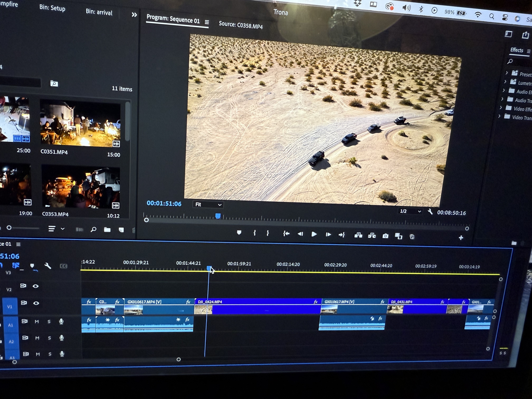Image resolution: width=532 pixels, height=399 pixels.
Task: Enable voice-over record on track A1
Action: click(61, 321)
